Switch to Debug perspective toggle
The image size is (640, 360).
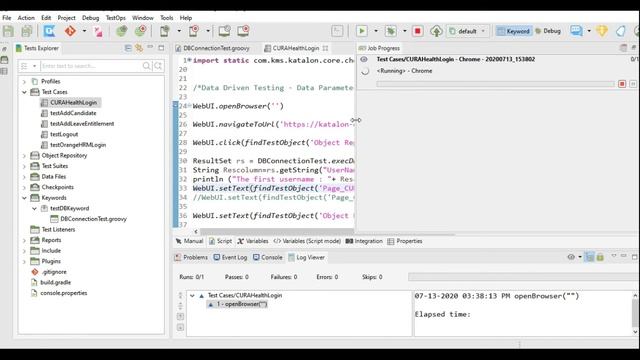[x=548, y=31]
